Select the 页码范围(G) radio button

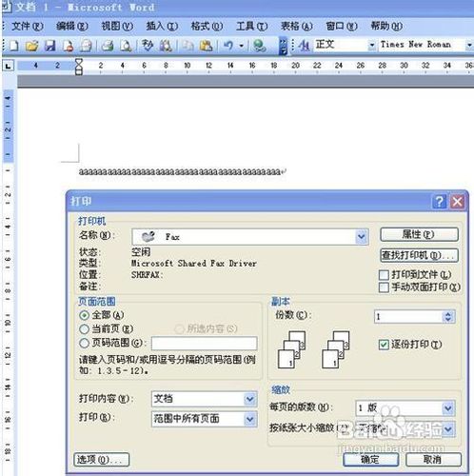click(84, 343)
